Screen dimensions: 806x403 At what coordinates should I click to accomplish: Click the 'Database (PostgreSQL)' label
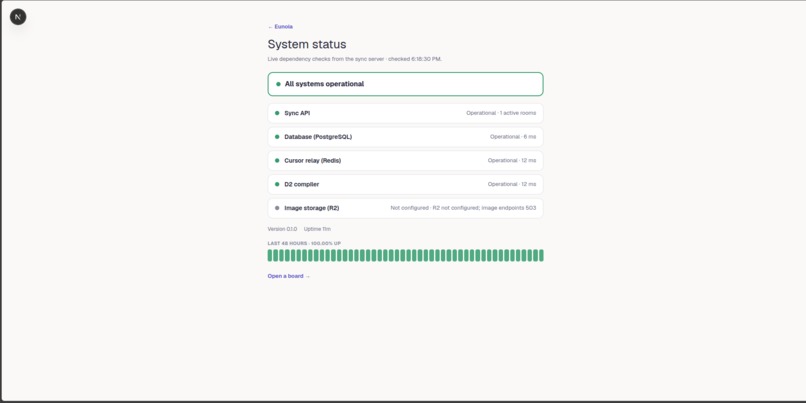(x=318, y=137)
